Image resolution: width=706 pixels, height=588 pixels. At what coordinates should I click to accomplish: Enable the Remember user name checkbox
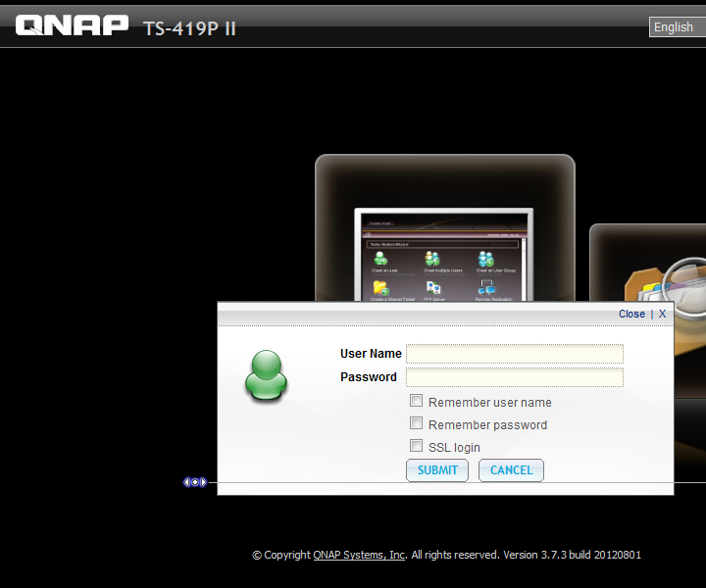point(417,401)
